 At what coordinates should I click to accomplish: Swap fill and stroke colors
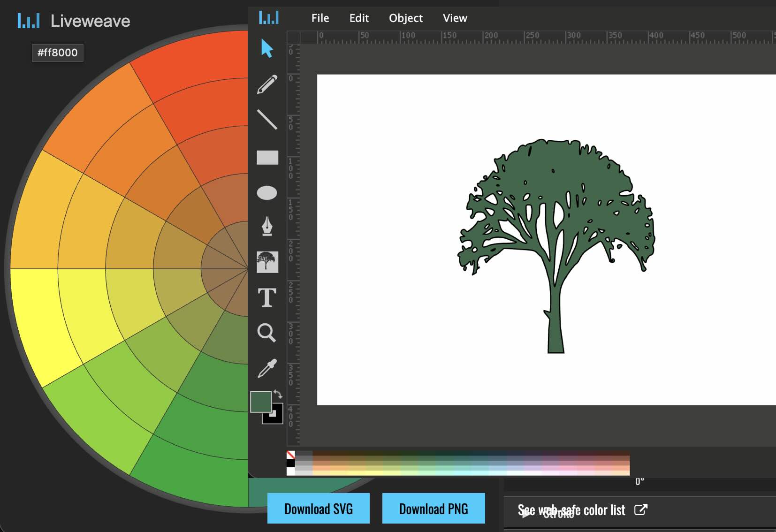pos(278,394)
